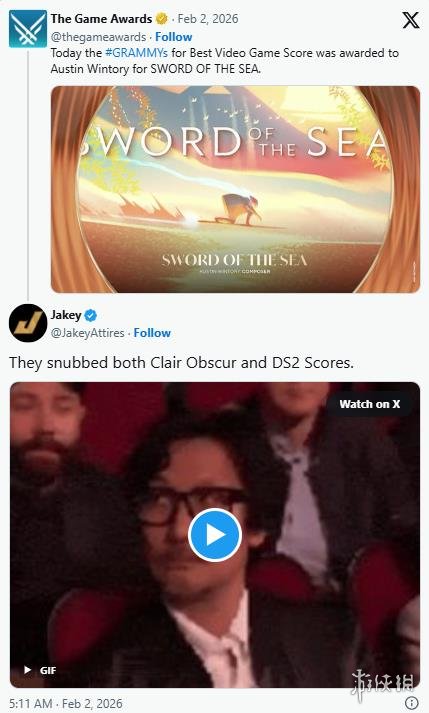Viewport: 429px width, 713px height.
Task: Open the @thegameawards handle
Action: click(98, 37)
